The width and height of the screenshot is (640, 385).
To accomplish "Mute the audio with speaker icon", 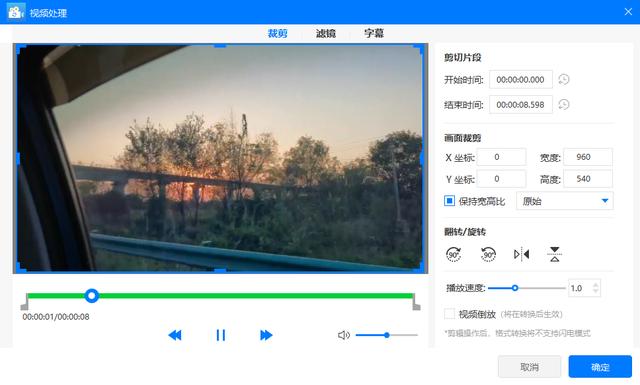I will coord(344,335).
